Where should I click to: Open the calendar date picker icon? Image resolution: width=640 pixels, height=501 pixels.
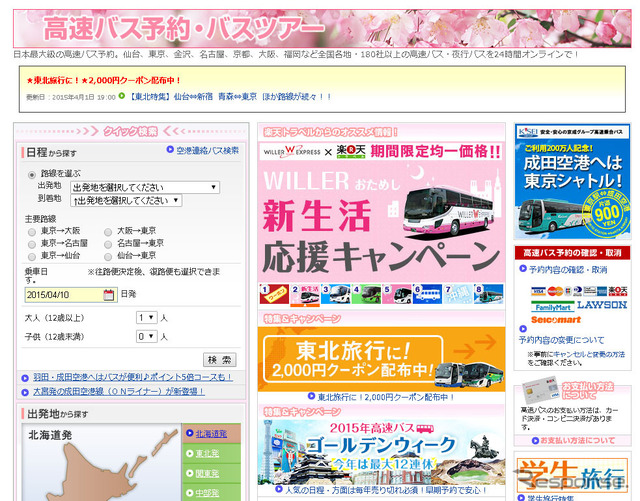(109, 295)
